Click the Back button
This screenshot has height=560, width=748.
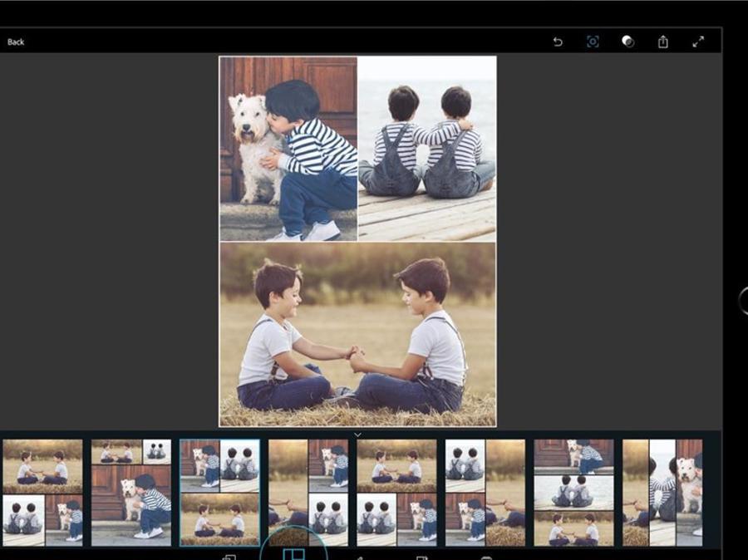point(16,42)
